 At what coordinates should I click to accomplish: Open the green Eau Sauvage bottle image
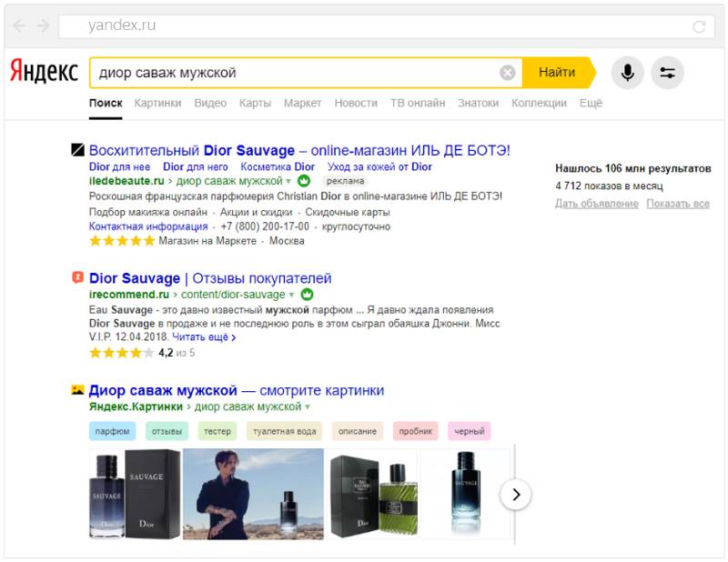(374, 494)
